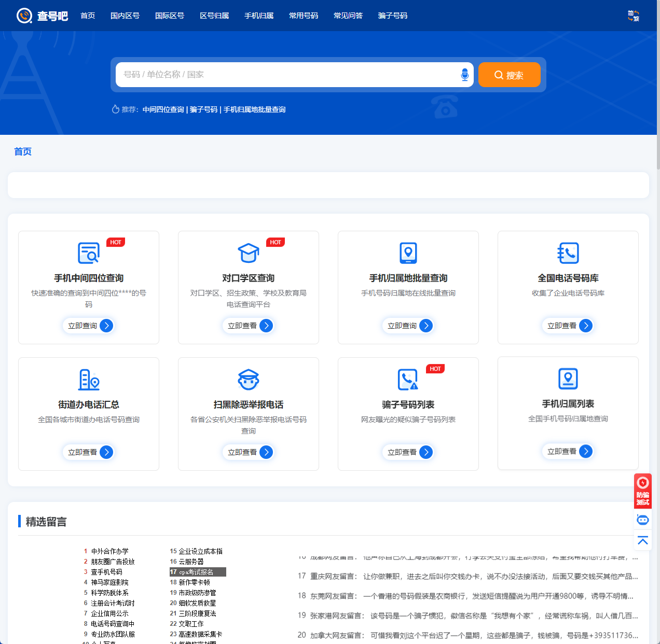
Task: Click the microphone icon in the search bar
Action: point(464,74)
